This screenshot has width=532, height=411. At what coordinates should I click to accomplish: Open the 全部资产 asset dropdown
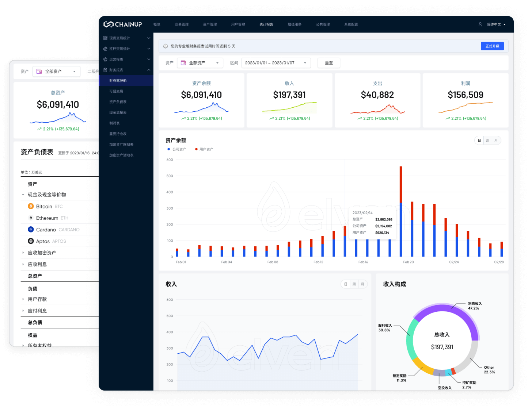coord(200,63)
